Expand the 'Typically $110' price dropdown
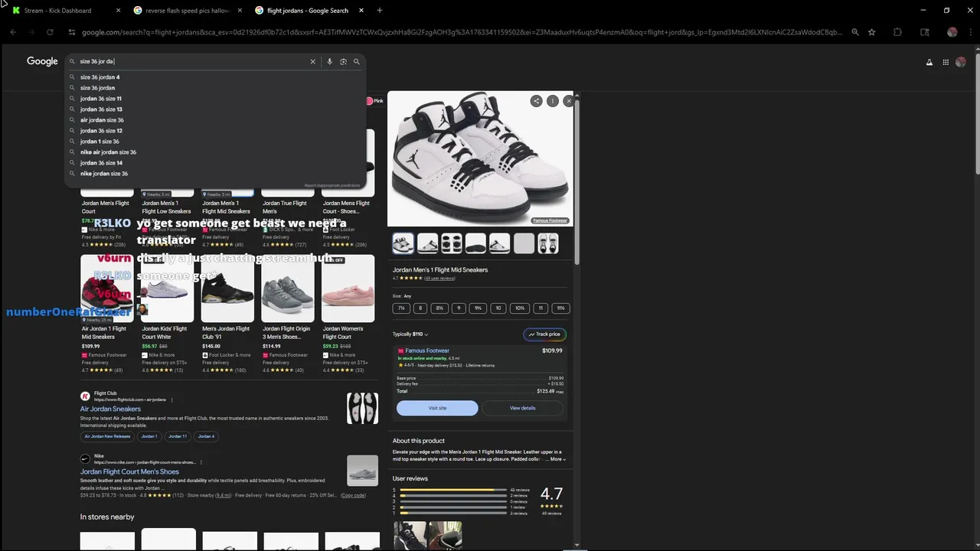 click(x=410, y=334)
